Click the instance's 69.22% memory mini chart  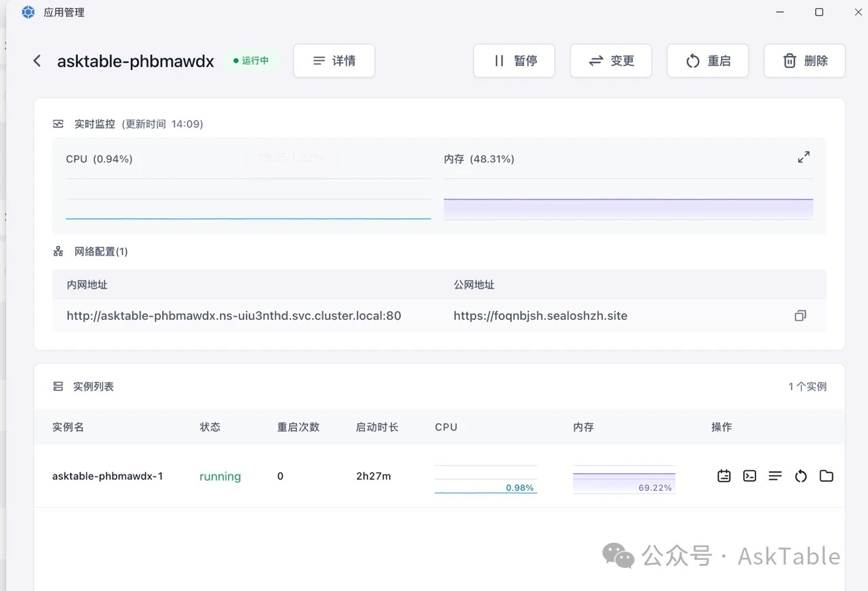[x=624, y=480]
